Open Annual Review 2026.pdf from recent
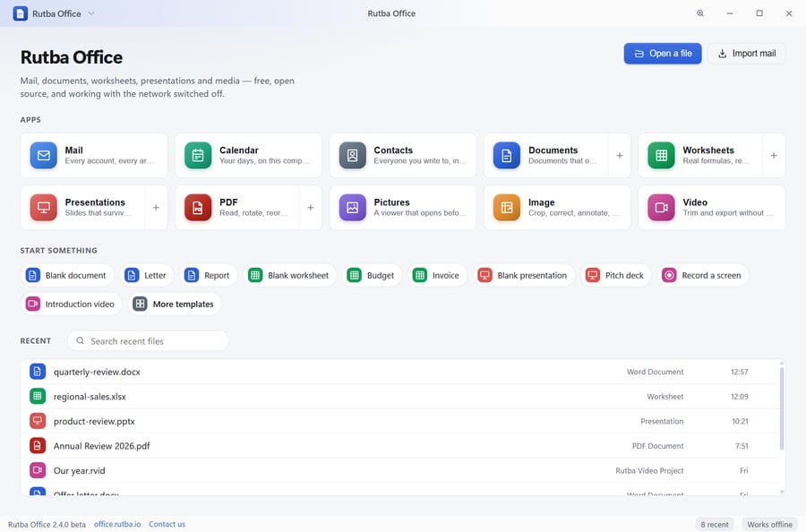 400,445
